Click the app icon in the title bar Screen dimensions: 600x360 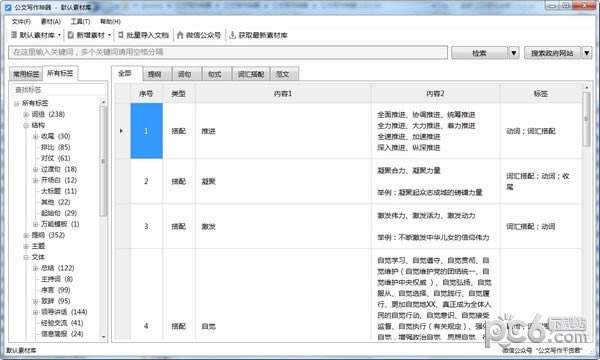(x=8, y=7)
